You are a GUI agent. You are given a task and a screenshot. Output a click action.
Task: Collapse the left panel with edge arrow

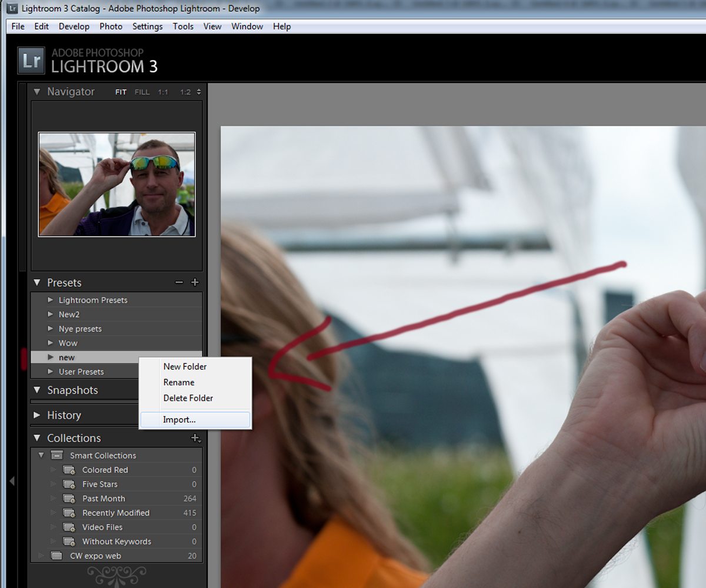click(12, 481)
